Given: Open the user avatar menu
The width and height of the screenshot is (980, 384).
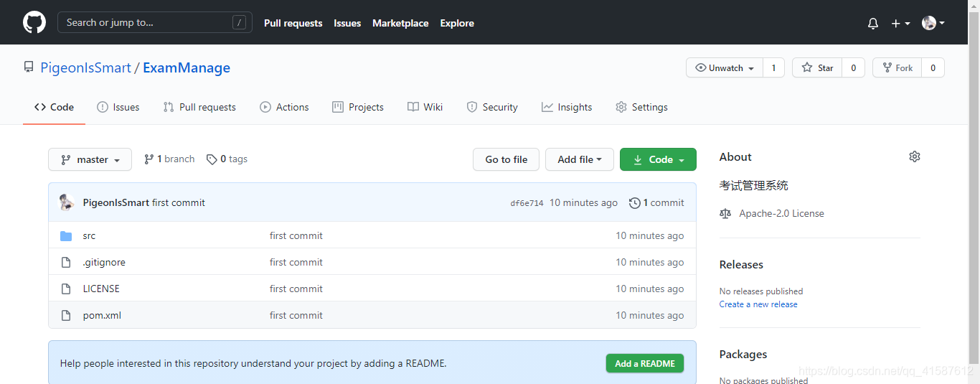Looking at the screenshot, I should (933, 23).
